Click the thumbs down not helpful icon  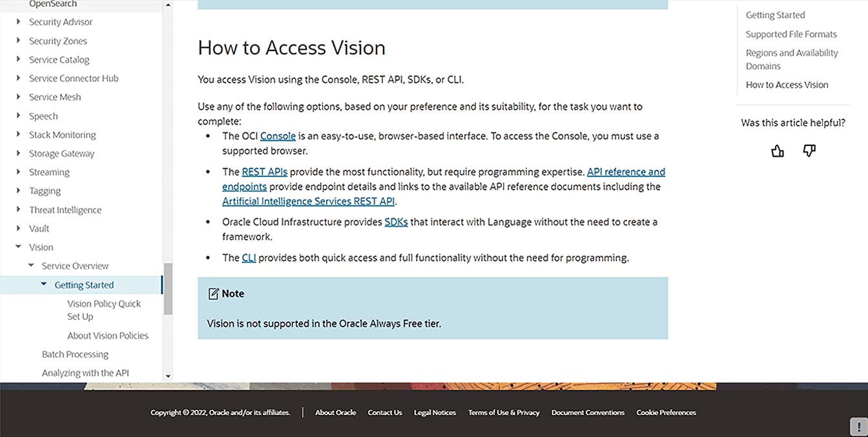pos(809,151)
